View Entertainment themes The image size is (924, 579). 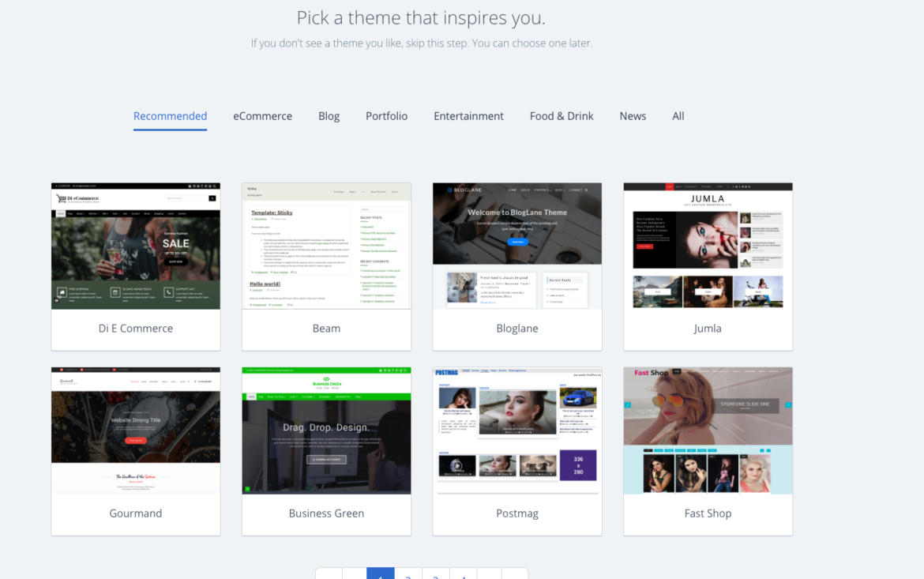tap(468, 115)
